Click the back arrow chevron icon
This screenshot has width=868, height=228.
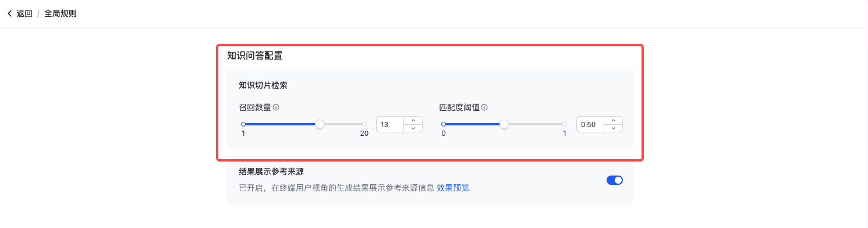[9, 13]
